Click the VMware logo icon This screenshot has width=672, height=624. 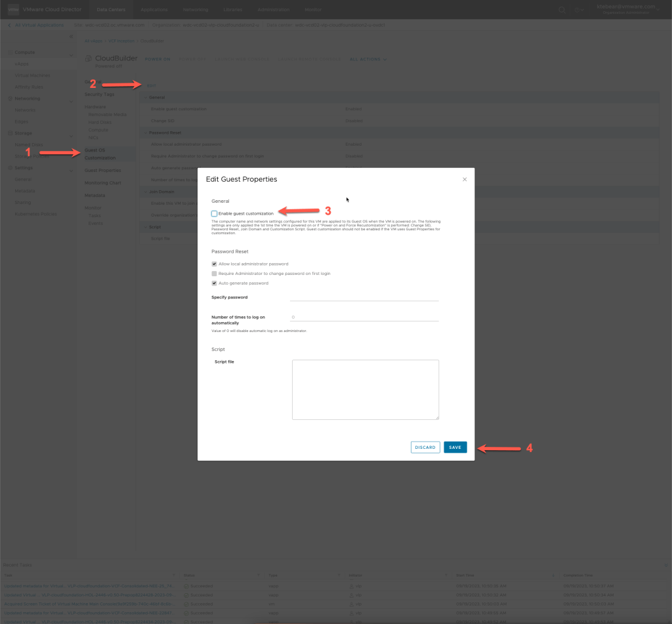pos(13,9)
